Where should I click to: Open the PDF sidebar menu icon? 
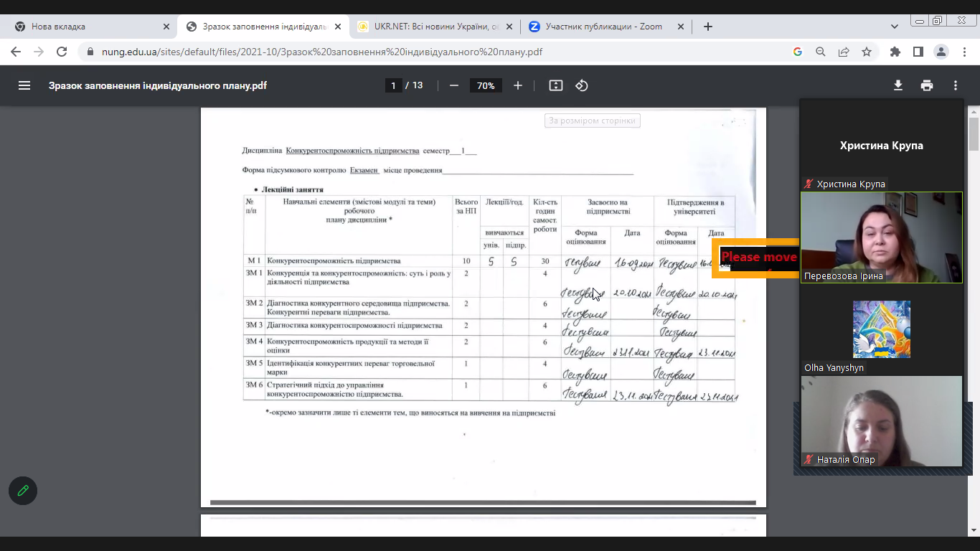tap(24, 85)
